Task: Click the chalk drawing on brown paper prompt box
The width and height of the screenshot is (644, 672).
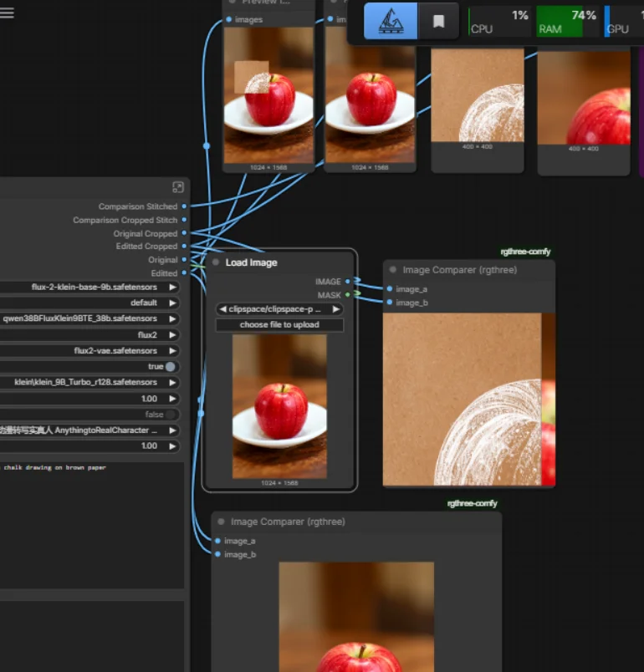Action: tap(92, 525)
